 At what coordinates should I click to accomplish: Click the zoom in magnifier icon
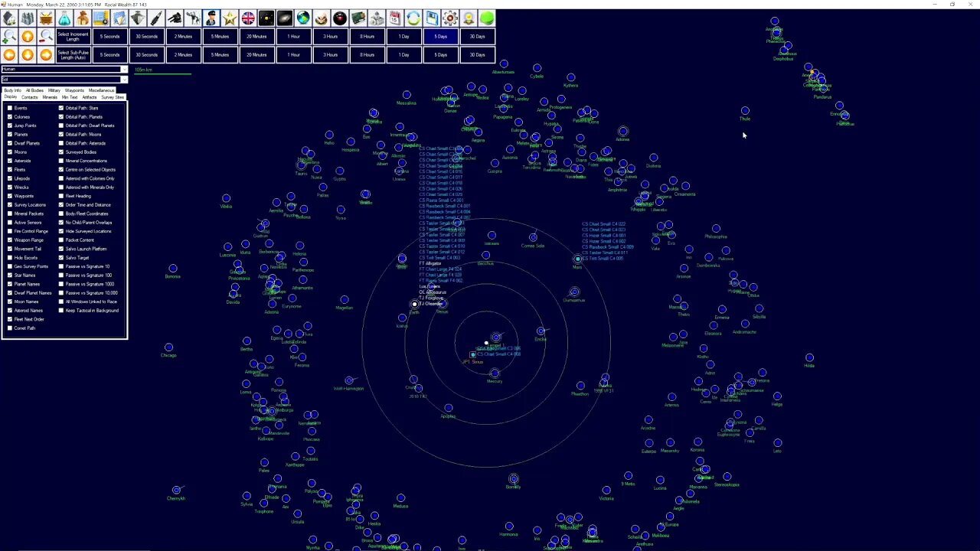[9, 36]
